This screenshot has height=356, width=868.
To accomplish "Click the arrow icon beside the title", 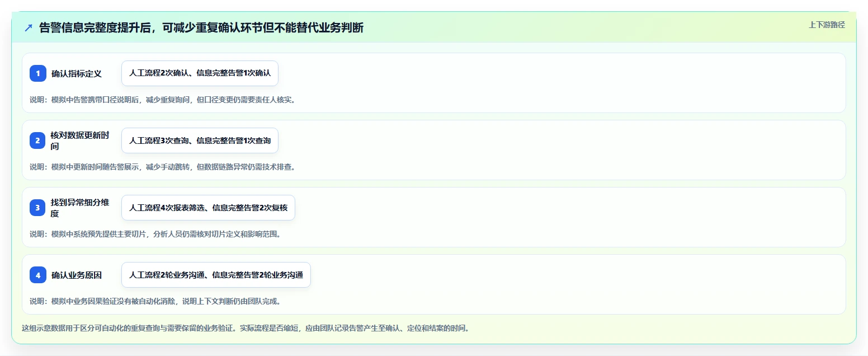I will (29, 28).
